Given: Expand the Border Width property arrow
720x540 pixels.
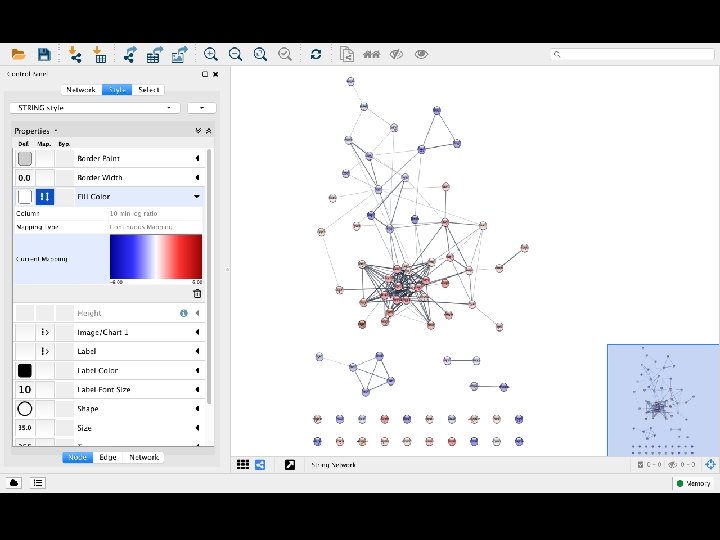Looking at the screenshot, I should point(197,178).
